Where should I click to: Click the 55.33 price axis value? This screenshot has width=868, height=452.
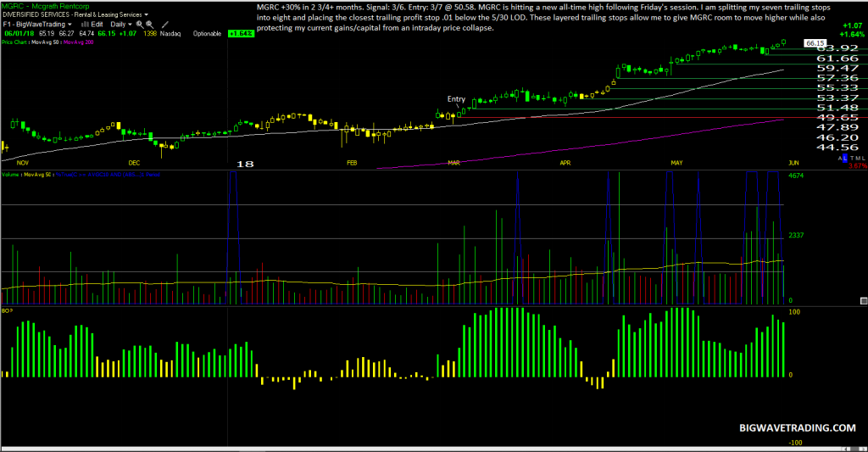coord(837,87)
